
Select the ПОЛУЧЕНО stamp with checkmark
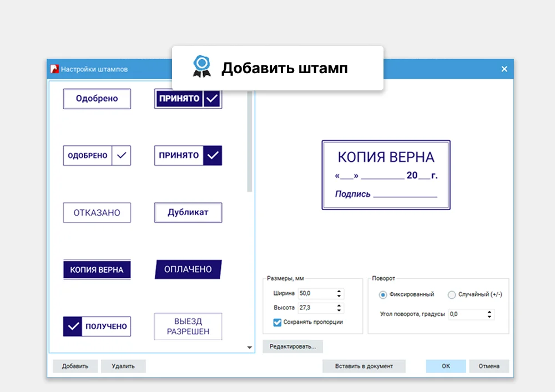point(97,326)
